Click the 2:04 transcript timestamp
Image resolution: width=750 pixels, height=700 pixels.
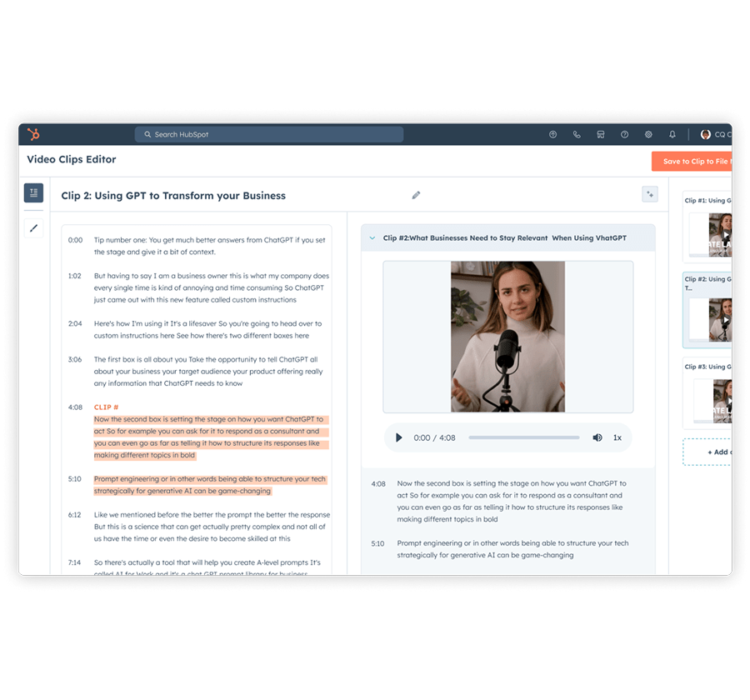pyautogui.click(x=75, y=323)
